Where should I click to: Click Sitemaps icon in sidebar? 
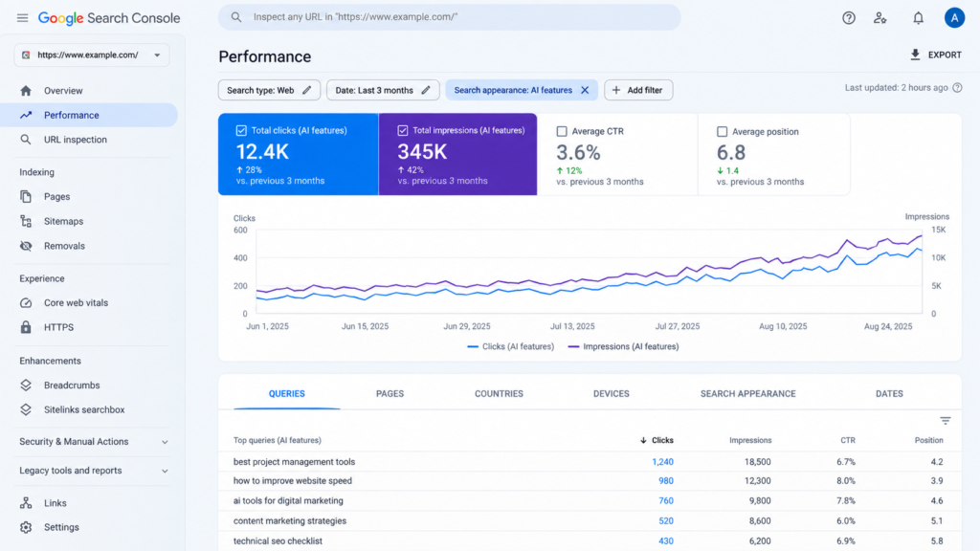coord(26,221)
